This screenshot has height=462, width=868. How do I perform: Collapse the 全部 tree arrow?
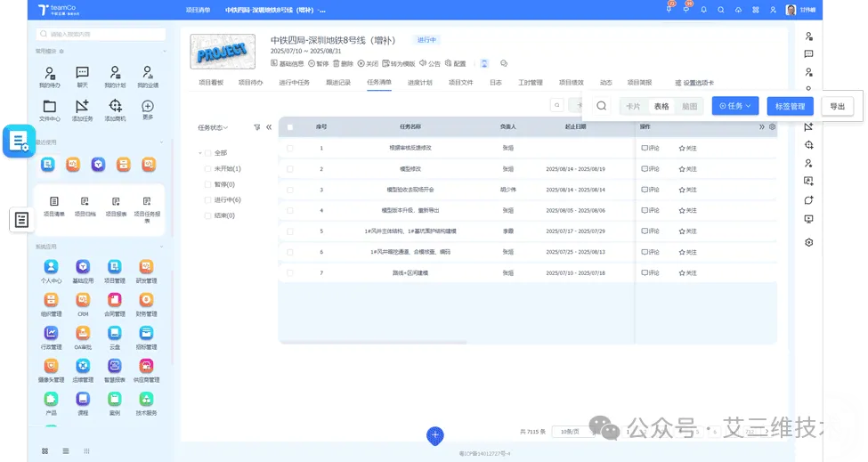199,153
